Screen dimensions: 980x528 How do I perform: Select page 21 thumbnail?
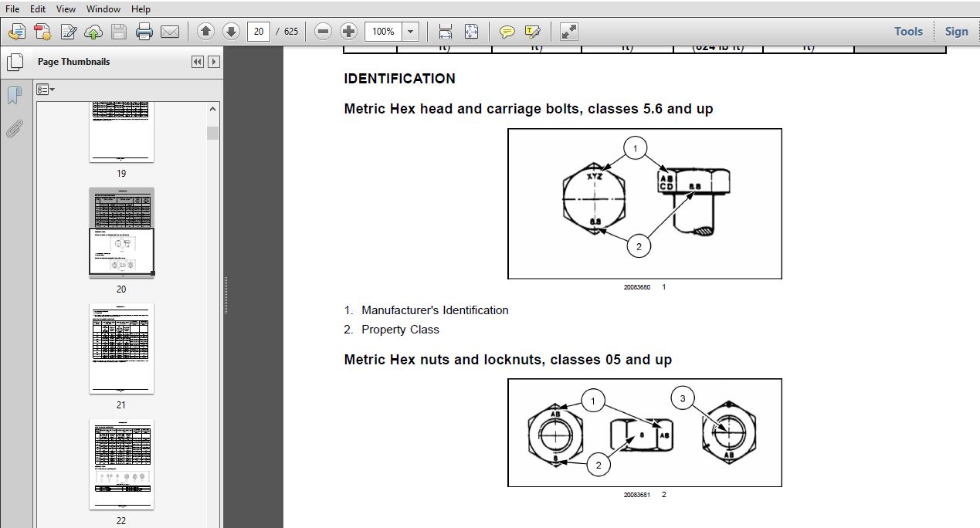tap(121, 348)
